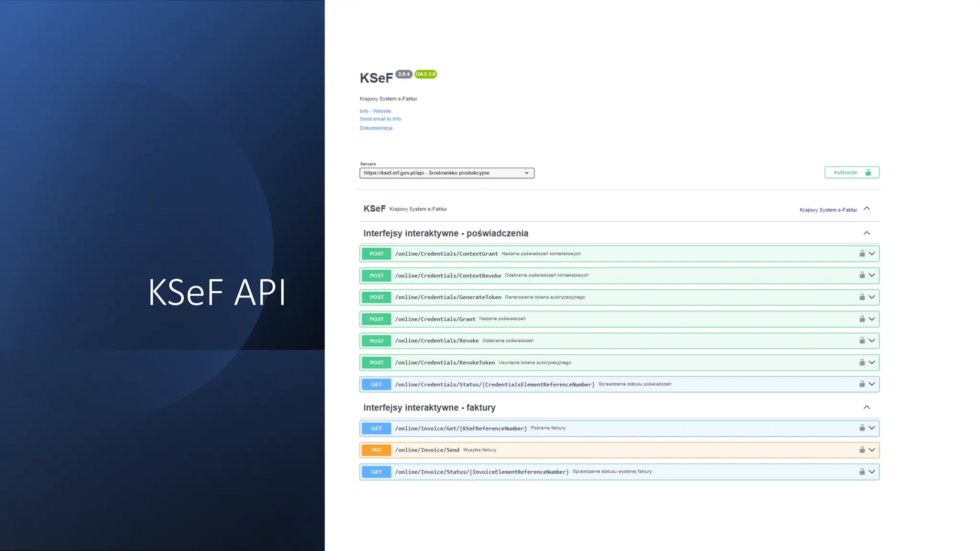Click the GET badge for Credentials/Status
The height and width of the screenshot is (551, 980).
click(x=377, y=385)
